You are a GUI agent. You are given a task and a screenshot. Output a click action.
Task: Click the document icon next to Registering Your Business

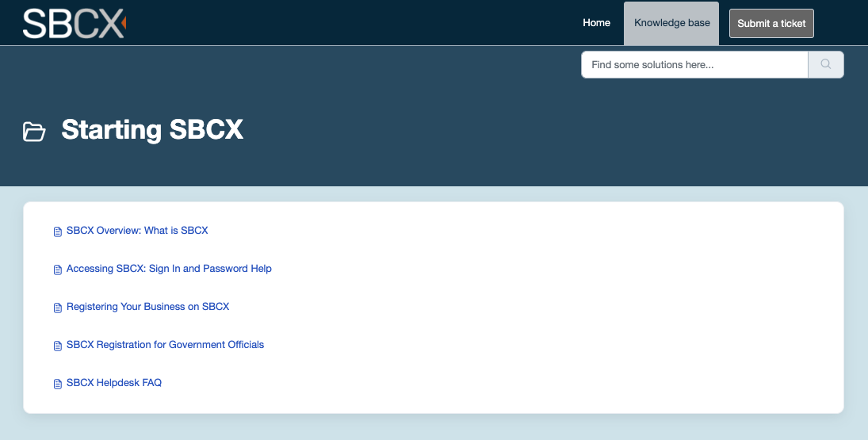(x=58, y=308)
